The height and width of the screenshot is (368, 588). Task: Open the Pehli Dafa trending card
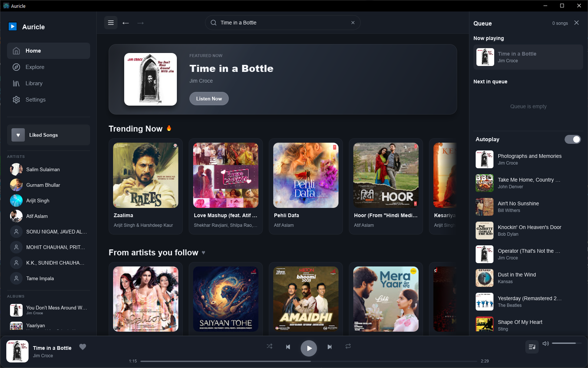[306, 186]
